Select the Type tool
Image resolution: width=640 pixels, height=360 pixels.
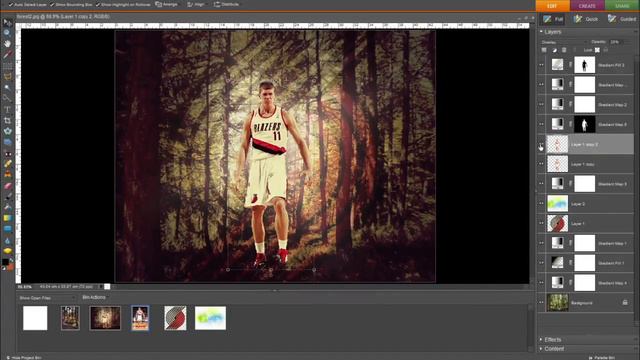[x=7, y=109]
